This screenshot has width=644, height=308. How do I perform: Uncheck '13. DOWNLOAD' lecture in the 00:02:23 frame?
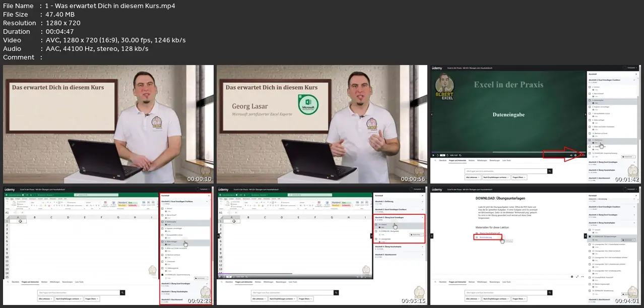pyautogui.click(x=162, y=275)
